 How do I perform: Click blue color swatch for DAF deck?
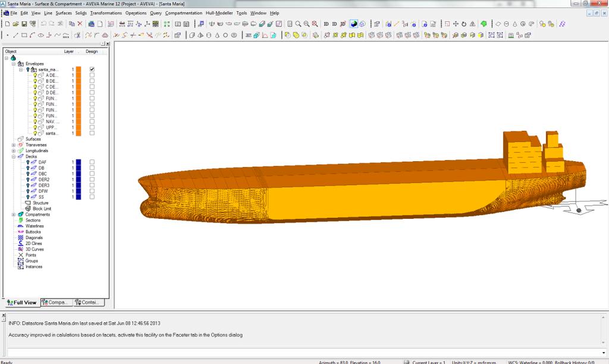click(79, 162)
